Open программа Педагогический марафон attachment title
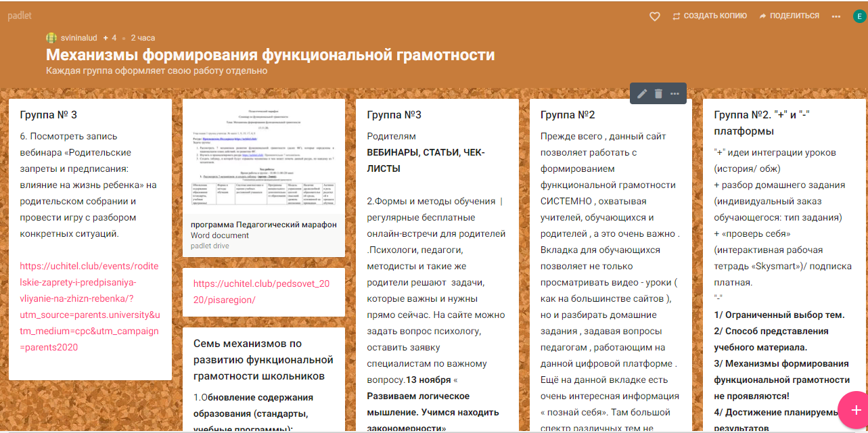This screenshot has width=868, height=433. click(x=263, y=225)
